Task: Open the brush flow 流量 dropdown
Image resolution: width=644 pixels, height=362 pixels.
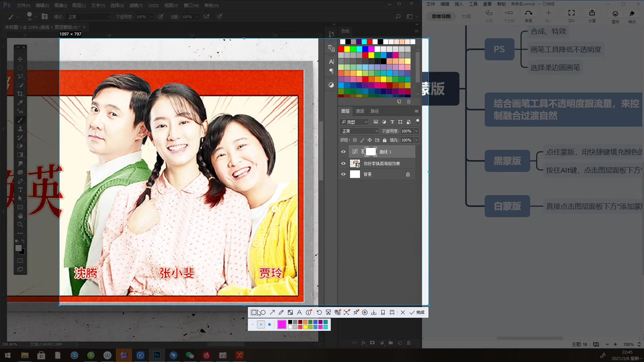Action: [x=197, y=17]
